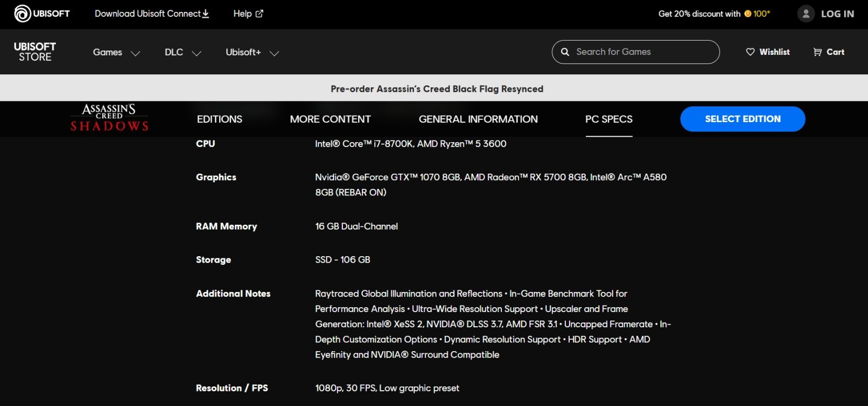Open the Black Flag Resynced pre-order banner
This screenshot has width=868, height=406.
point(437,88)
